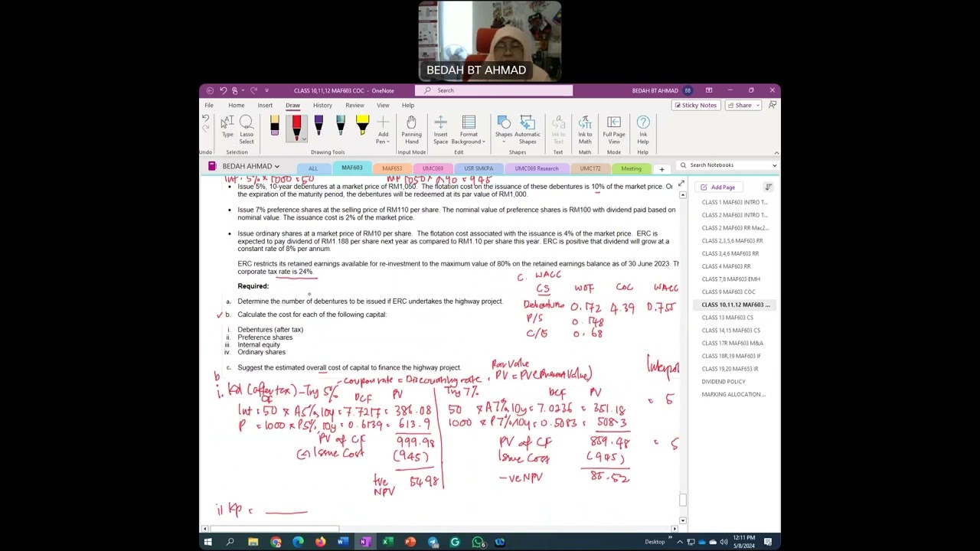
Task: Open the Help tab
Action: click(408, 105)
